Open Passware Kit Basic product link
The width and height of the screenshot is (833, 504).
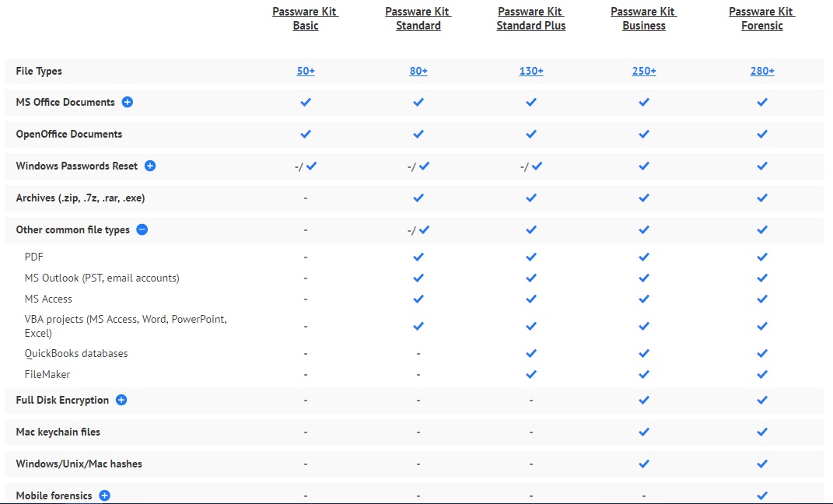click(x=306, y=19)
